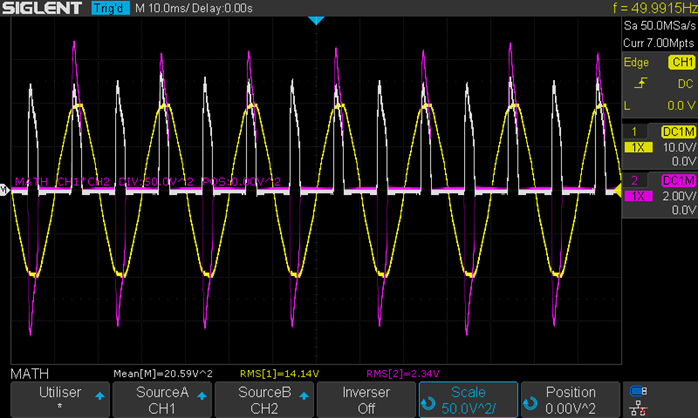Click the RMS[2]=2.34V measurement

tap(403, 374)
